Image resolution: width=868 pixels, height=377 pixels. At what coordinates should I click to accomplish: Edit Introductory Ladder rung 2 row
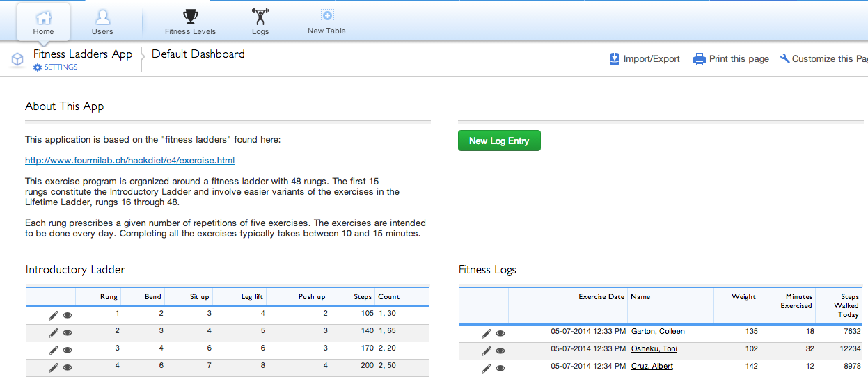tap(54, 332)
